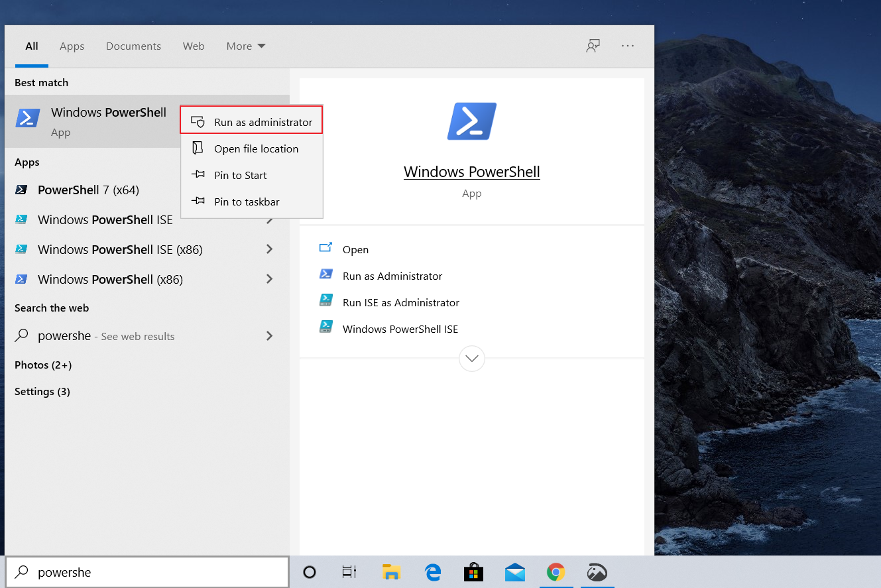Click the search box containing powershe
Screen dimensions: 881x588
coord(152,572)
